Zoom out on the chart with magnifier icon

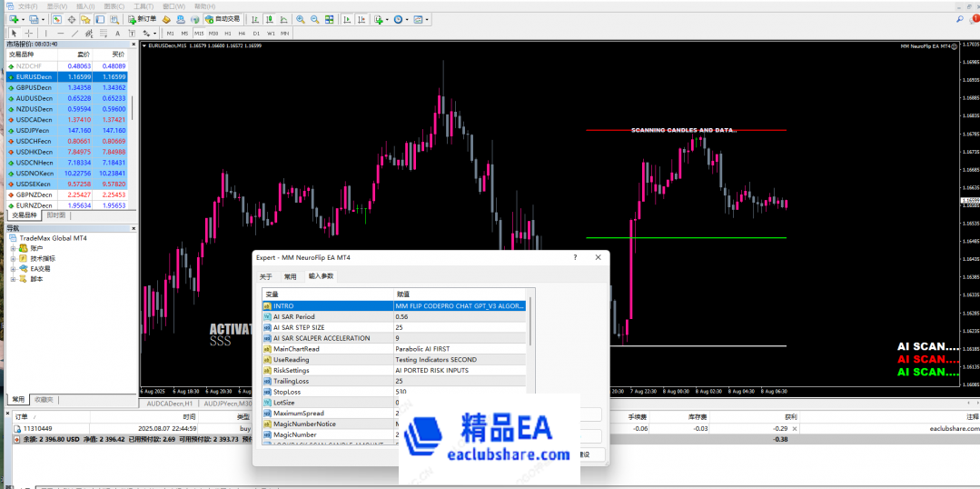(x=313, y=19)
